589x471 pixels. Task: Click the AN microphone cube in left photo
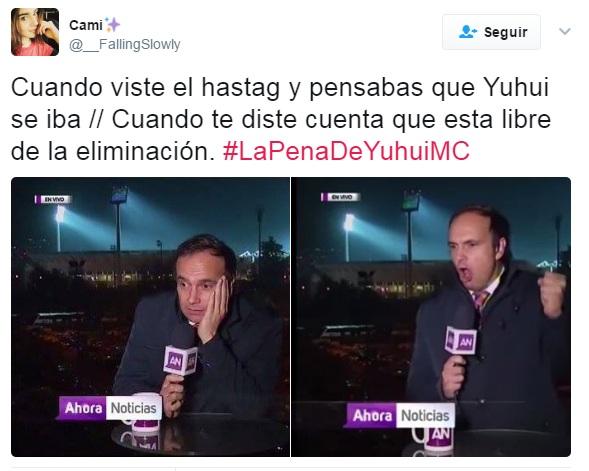tap(181, 361)
